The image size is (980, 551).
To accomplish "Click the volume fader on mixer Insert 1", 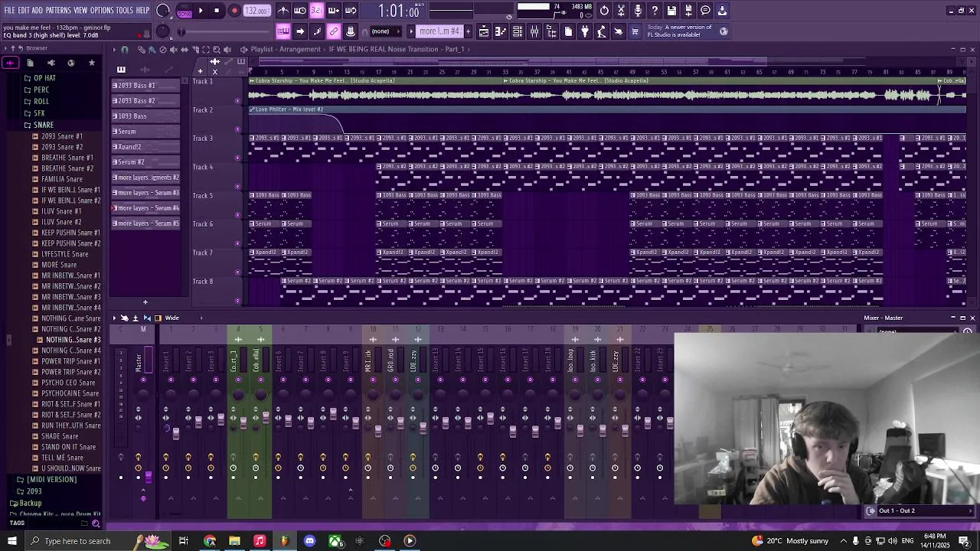I will [x=175, y=433].
